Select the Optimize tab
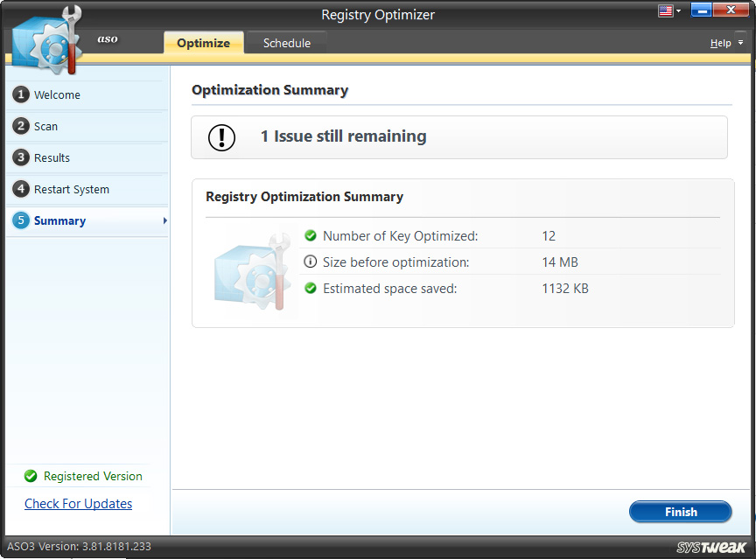The image size is (756, 559). (203, 42)
